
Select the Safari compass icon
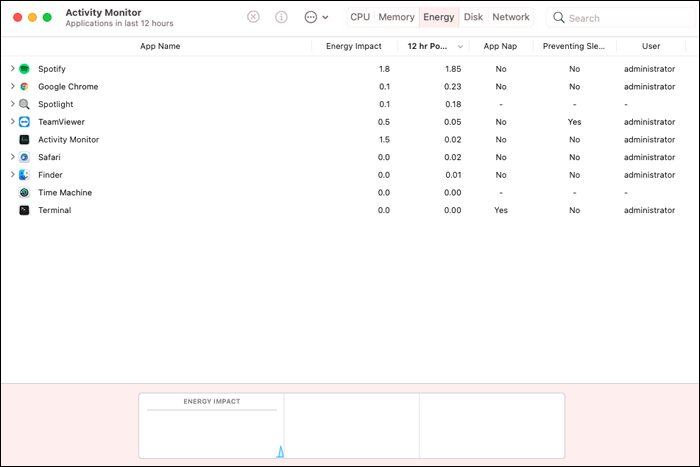tap(25, 157)
